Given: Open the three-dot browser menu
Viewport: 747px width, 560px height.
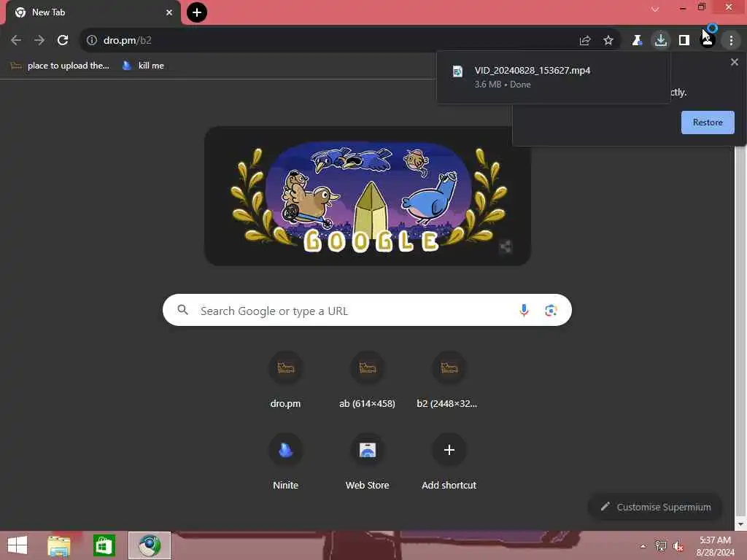Looking at the screenshot, I should click(x=731, y=41).
